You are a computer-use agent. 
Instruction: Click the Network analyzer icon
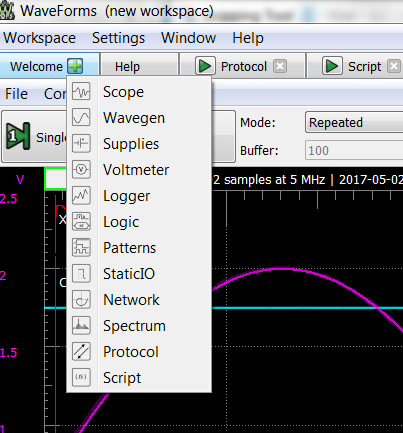tap(81, 300)
